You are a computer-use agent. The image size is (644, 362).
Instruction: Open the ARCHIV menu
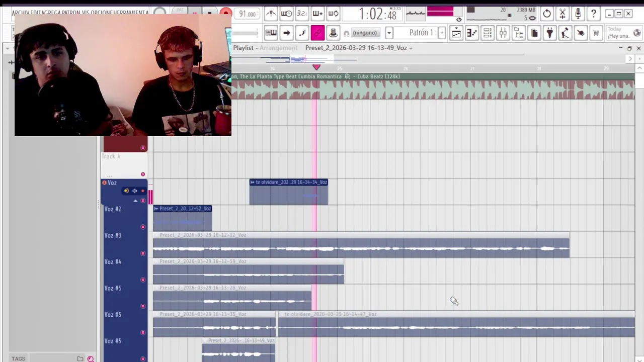pyautogui.click(x=21, y=13)
